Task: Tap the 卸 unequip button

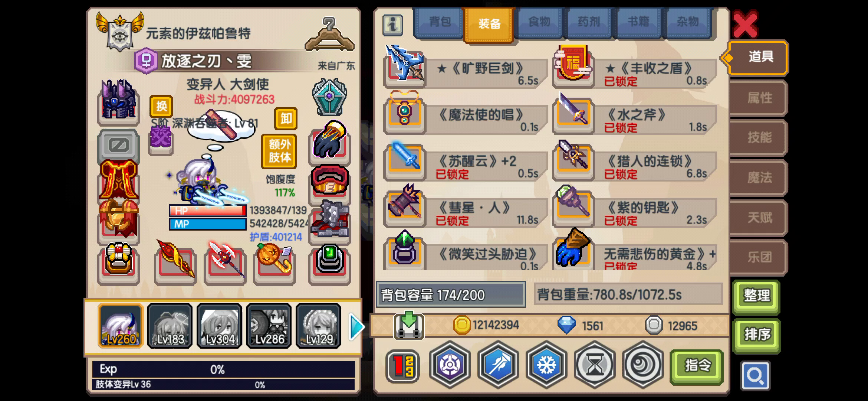Action: point(286,119)
